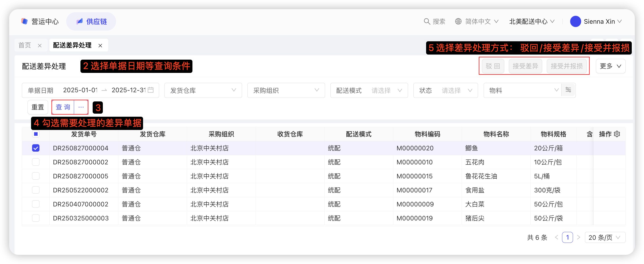Screen dimensions: 644x264
Task: Toggle the select-all header checkbox
Action: 36,134
